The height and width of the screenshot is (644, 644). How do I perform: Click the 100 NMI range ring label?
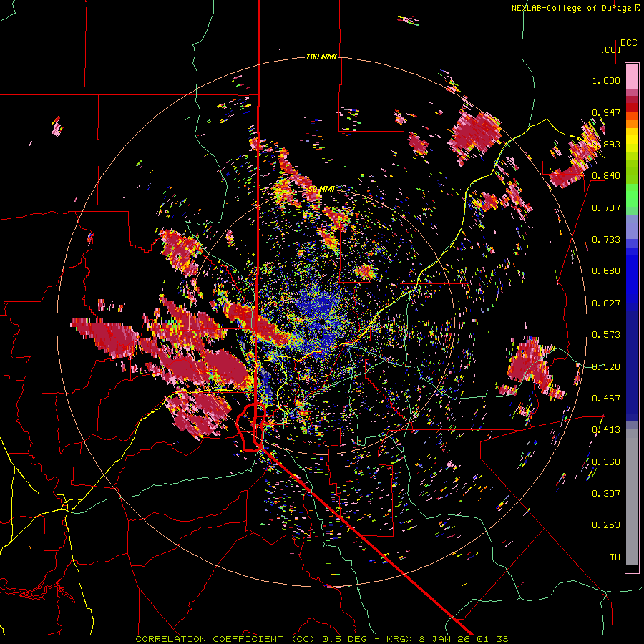[x=321, y=57]
